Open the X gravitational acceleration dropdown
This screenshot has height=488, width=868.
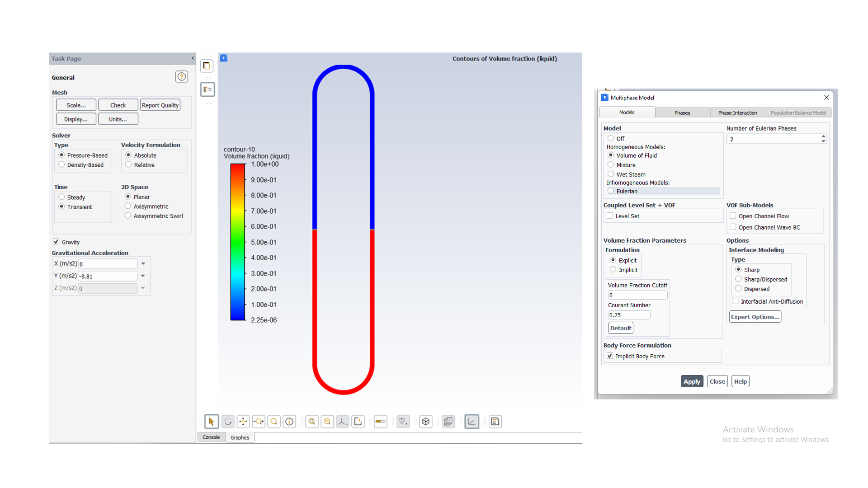143,263
